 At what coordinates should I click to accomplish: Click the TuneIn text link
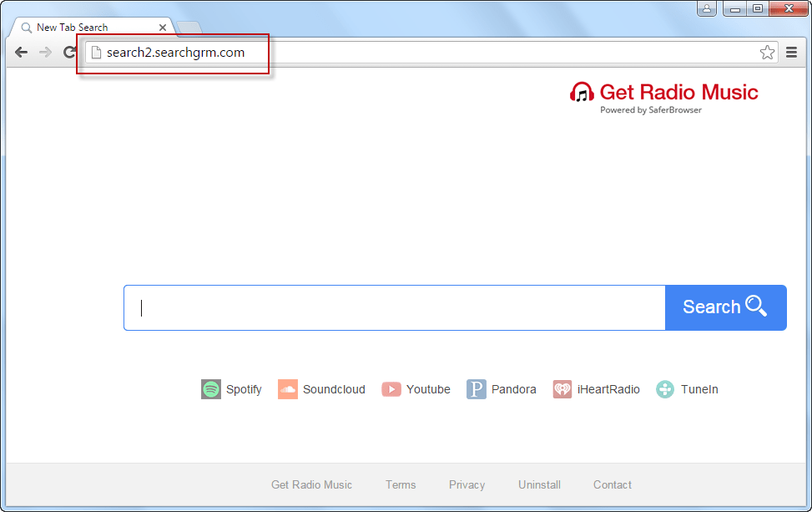click(699, 389)
